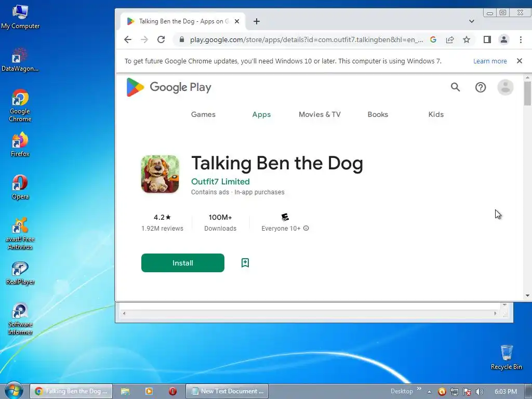Open Windows Explorer from taskbar

click(x=125, y=391)
